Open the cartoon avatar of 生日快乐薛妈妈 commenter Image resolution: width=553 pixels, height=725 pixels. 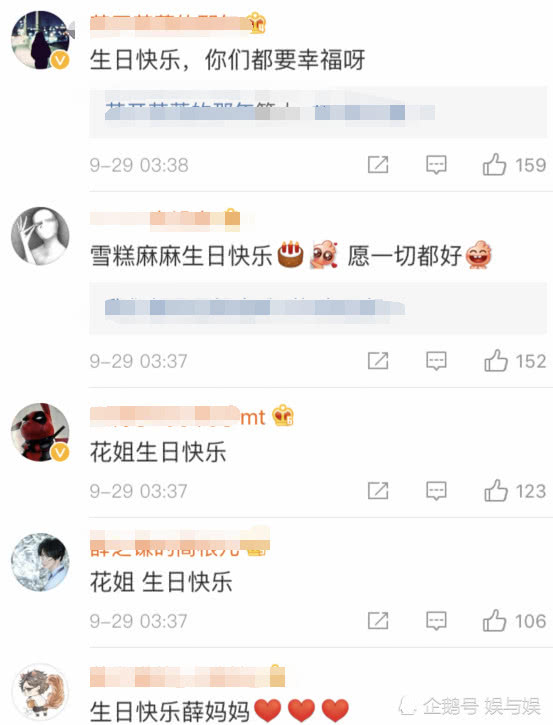[x=40, y=693]
